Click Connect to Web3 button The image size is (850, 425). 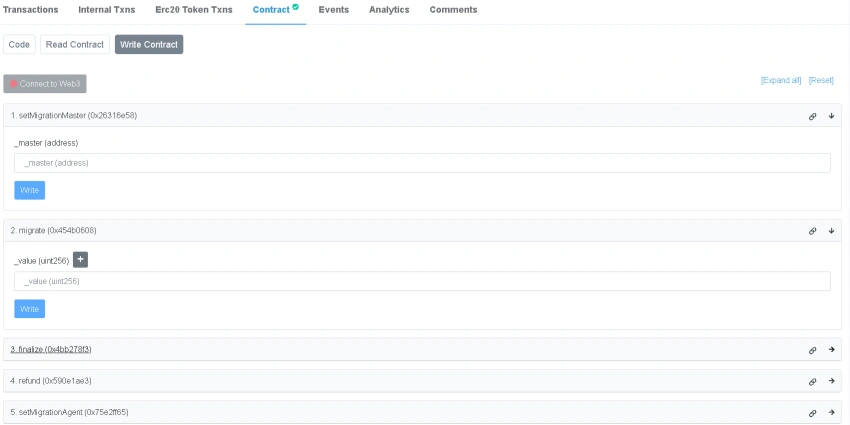pyautogui.click(x=45, y=84)
